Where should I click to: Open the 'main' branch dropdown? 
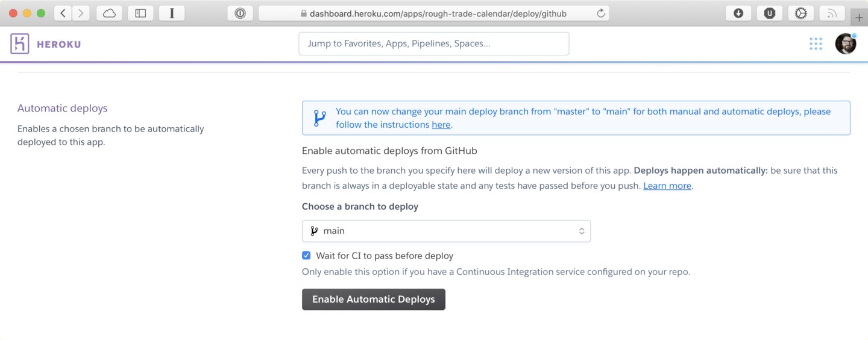[x=446, y=231]
